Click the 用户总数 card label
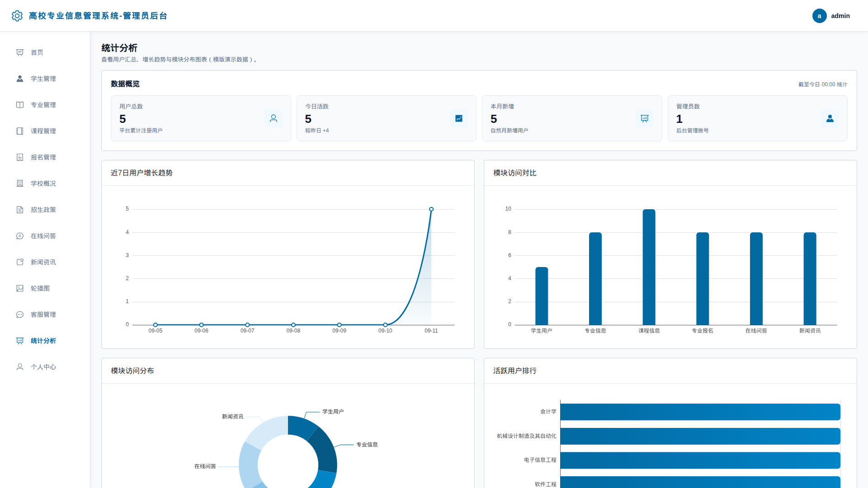The image size is (868, 488). coord(131,107)
